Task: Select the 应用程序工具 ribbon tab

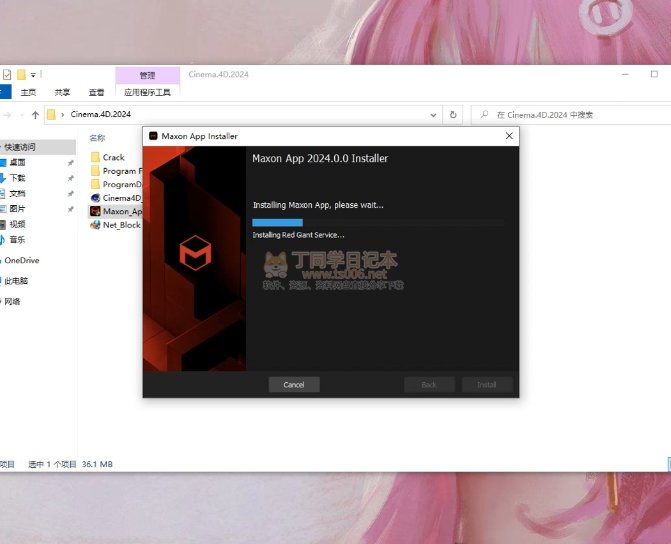Action: (x=147, y=92)
